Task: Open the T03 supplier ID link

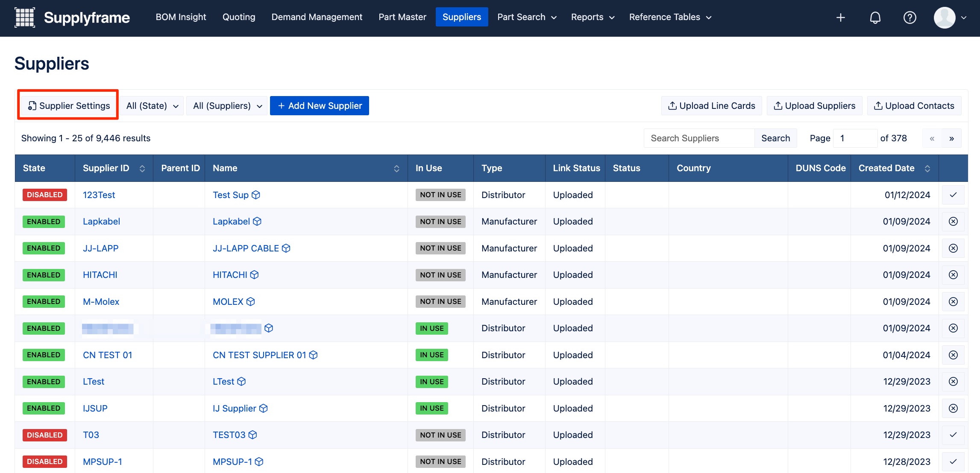Action: 91,435
